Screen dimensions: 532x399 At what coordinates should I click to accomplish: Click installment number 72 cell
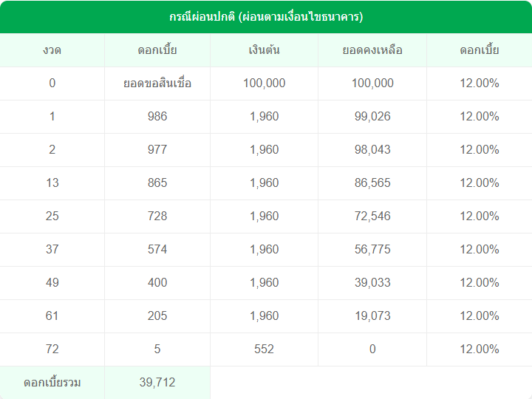coord(52,349)
